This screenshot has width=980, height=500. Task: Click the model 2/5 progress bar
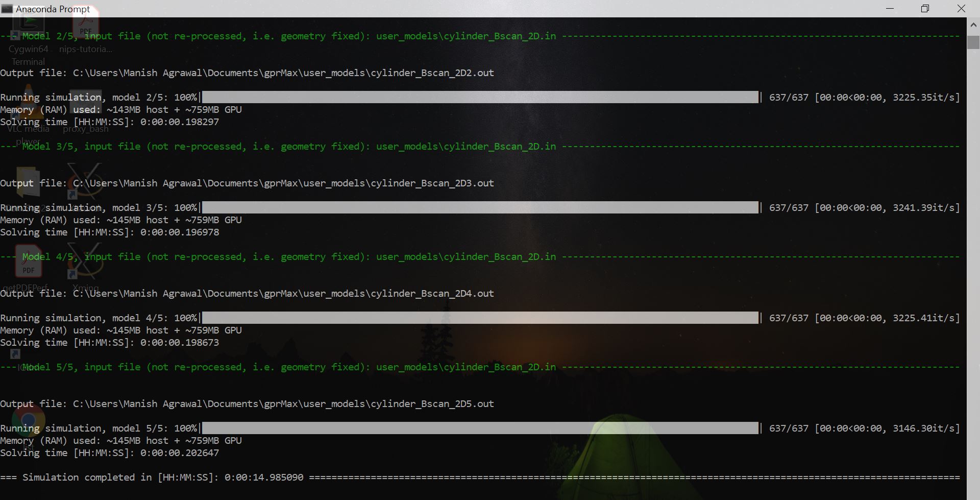point(480,97)
